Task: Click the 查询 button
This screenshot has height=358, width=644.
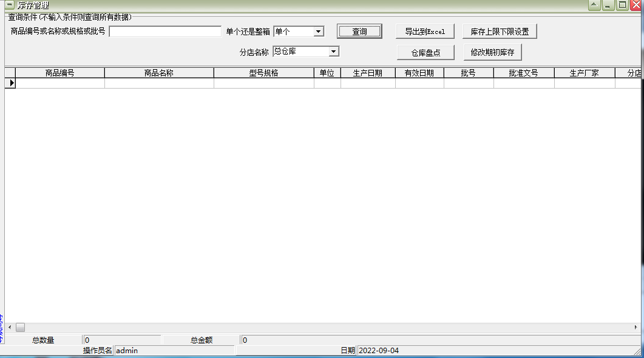Action: [359, 31]
